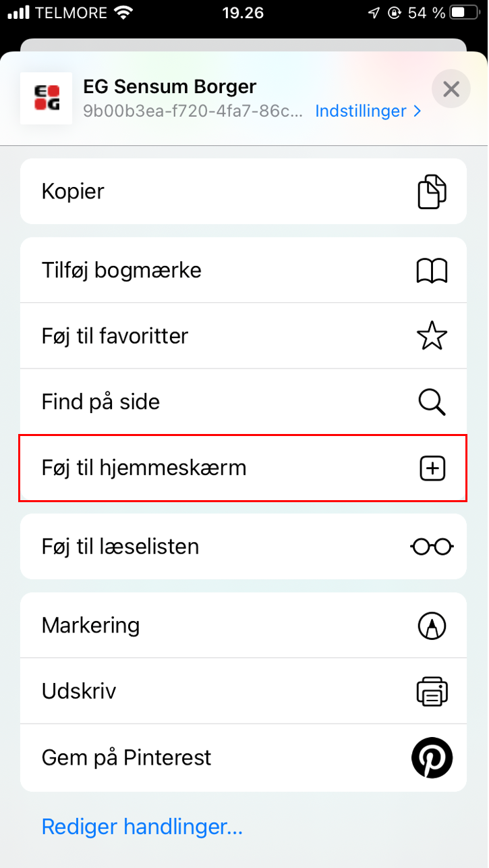489x868 pixels.
Task: Choose Tilføj bogmærke option
Action: pos(243,271)
